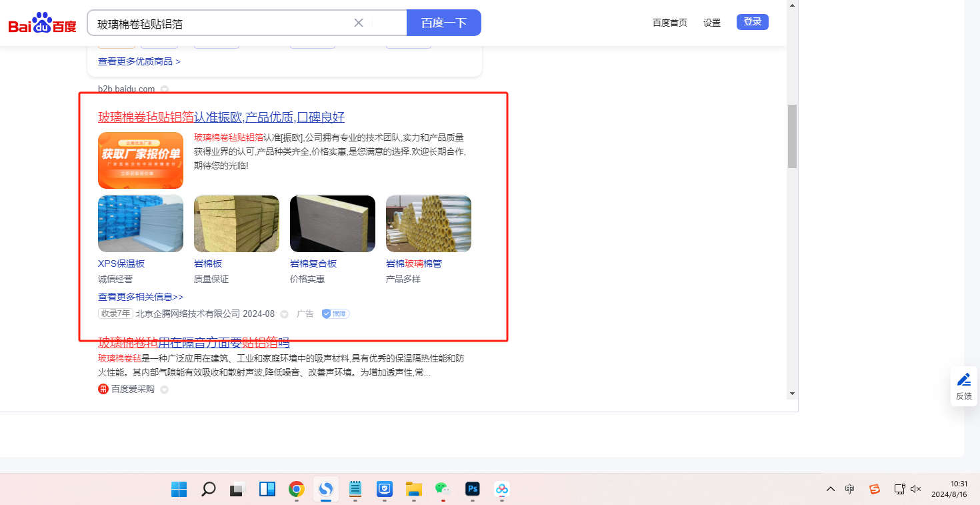Click the 岩棉复合板 text link
The image size is (980, 505).
[313, 264]
